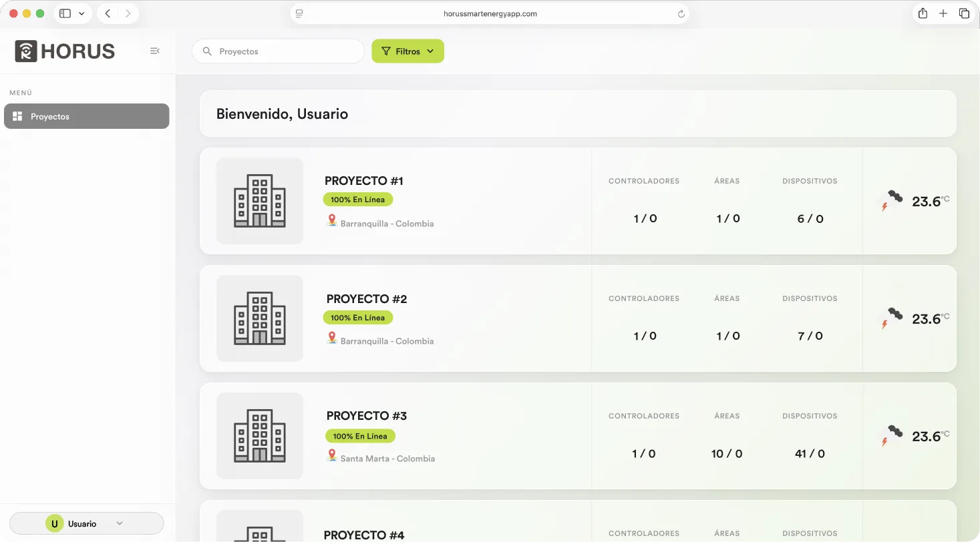This screenshot has width=980, height=542.
Task: Click the 100% En Línea badge of PROYECTO #2
Action: point(358,318)
